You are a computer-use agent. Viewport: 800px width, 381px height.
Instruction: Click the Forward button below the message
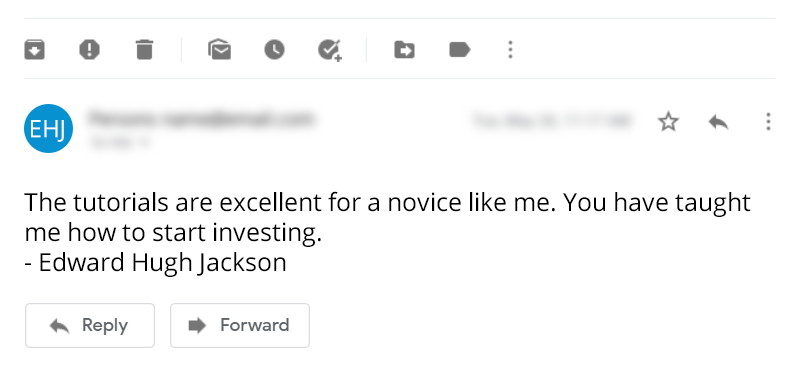(x=240, y=325)
